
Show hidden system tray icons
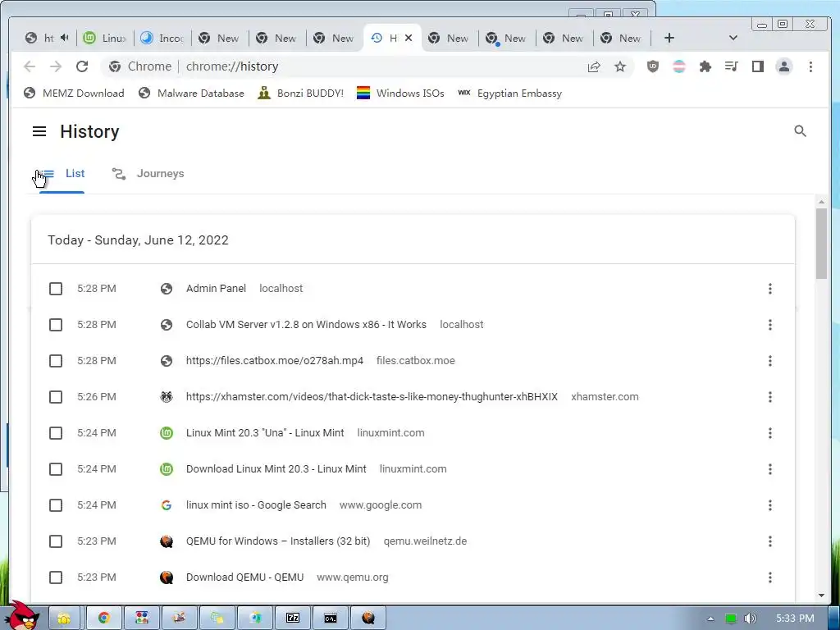point(710,619)
